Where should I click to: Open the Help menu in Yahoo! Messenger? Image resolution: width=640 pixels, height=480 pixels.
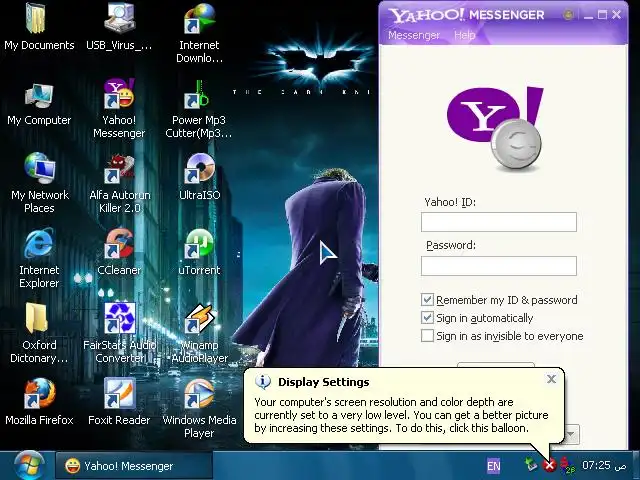(x=464, y=35)
